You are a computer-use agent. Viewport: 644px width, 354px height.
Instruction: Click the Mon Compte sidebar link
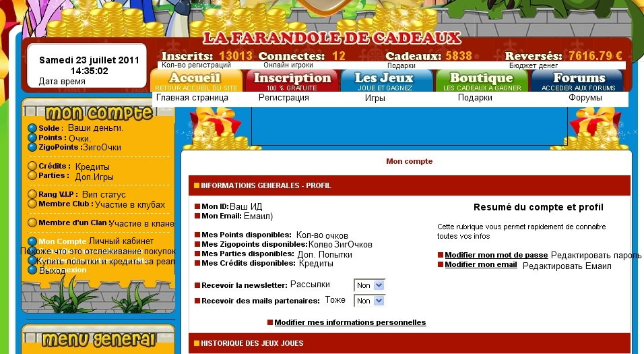tap(63, 241)
